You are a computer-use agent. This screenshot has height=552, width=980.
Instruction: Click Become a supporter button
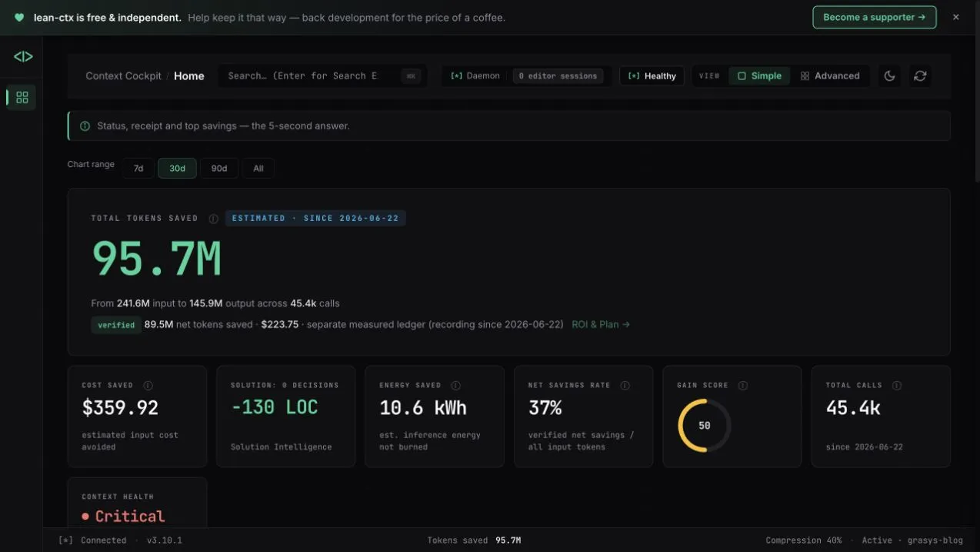pos(874,17)
